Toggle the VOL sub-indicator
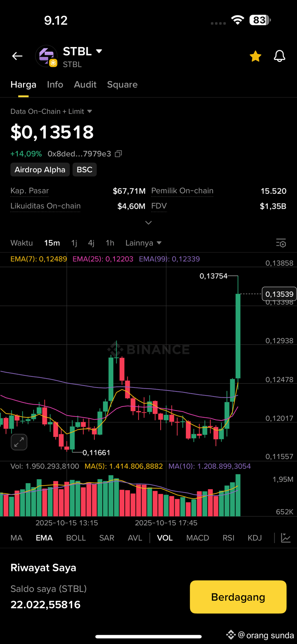Screen dimensions: 297x644 pos(165,538)
